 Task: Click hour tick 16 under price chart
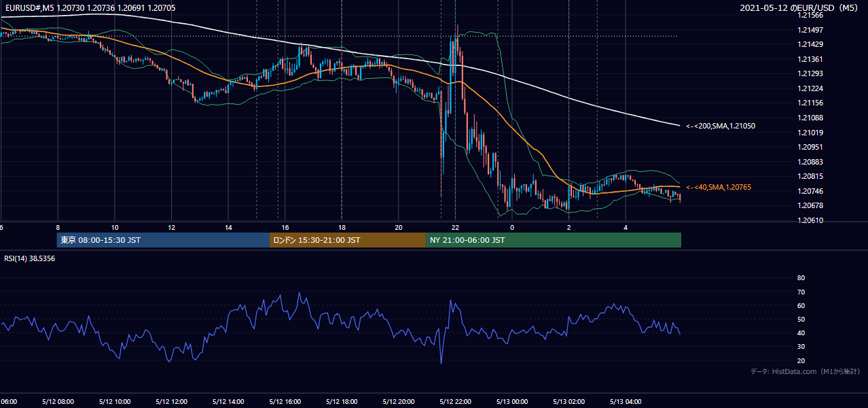pos(285,227)
